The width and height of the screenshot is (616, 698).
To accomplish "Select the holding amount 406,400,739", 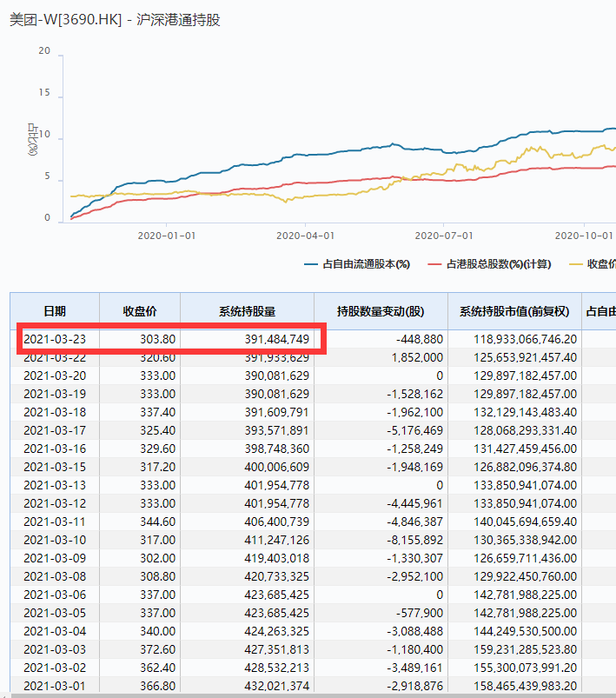I will click(277, 522).
